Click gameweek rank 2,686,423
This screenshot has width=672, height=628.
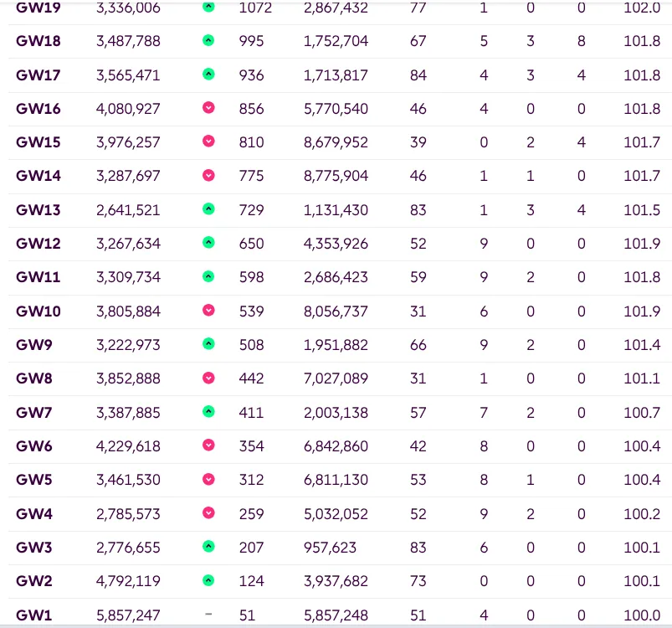click(x=336, y=277)
